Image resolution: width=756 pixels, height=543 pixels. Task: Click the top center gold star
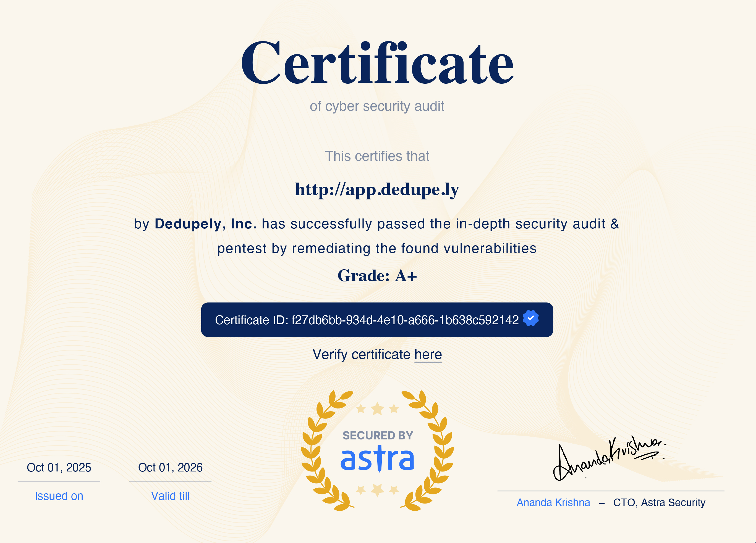377,408
